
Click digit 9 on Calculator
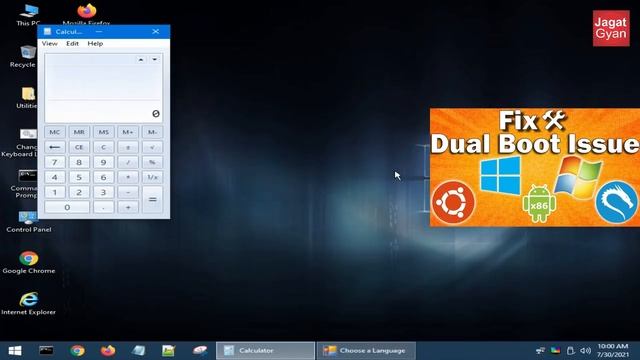point(104,162)
